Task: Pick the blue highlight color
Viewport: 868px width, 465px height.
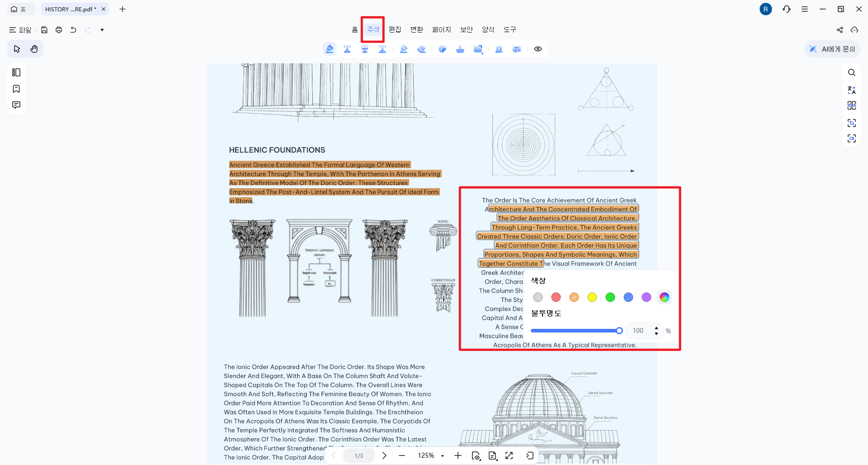Action: click(628, 297)
